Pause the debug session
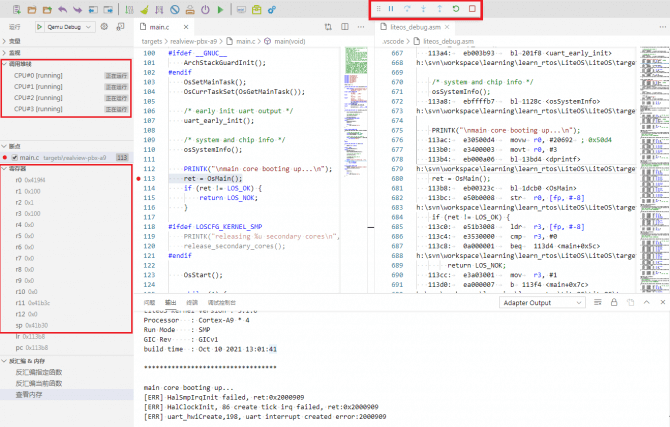Image resolution: width=670 pixels, height=427 pixels. click(391, 9)
